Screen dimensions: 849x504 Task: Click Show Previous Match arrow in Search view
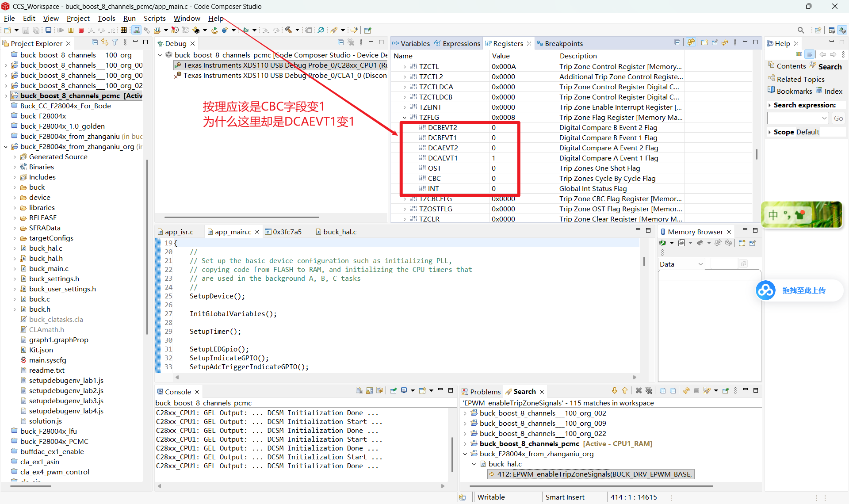pos(625,390)
